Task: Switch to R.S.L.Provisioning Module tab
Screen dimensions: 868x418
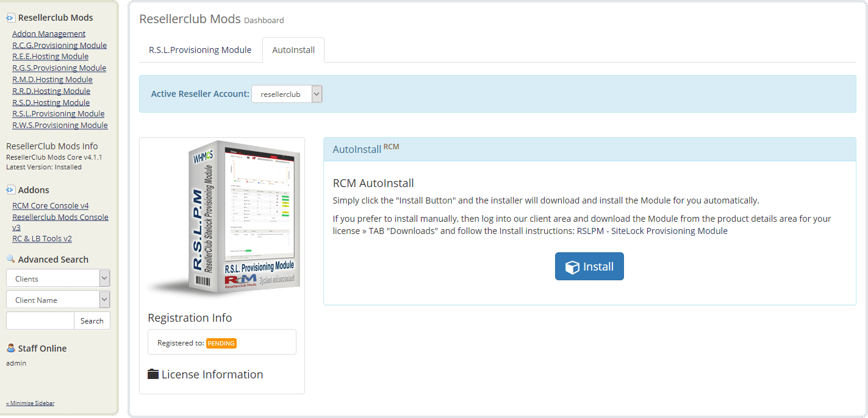Action: pos(200,50)
